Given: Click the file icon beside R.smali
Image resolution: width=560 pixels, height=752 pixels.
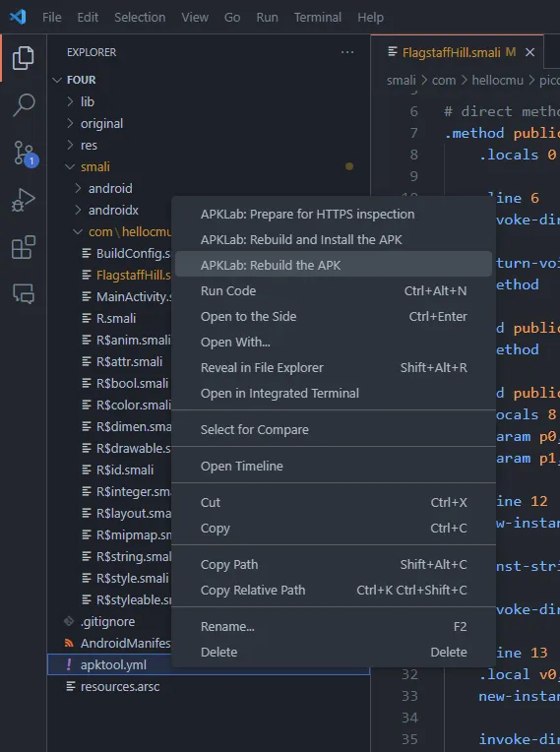Looking at the screenshot, I should point(87,318).
